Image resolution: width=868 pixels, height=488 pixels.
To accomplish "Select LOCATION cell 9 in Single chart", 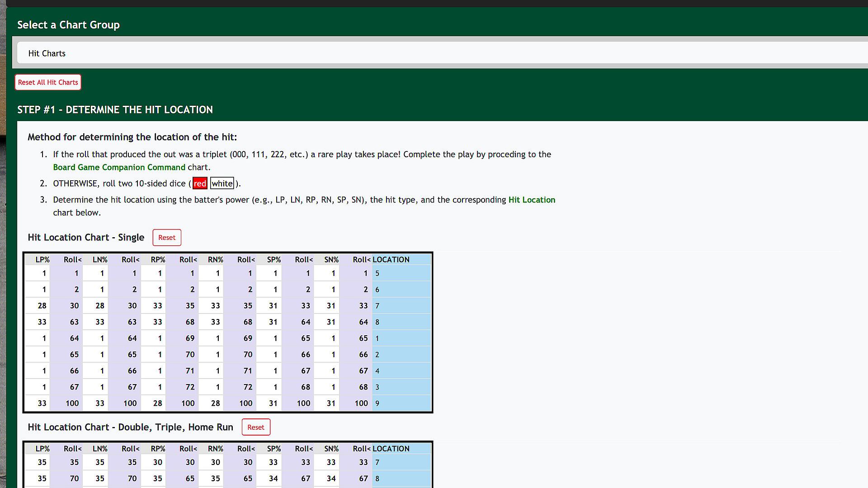I will point(401,404).
